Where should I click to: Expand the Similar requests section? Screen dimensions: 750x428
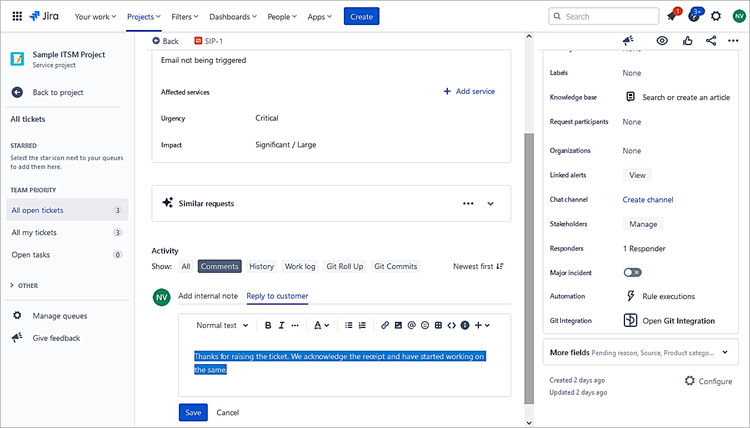(x=490, y=203)
